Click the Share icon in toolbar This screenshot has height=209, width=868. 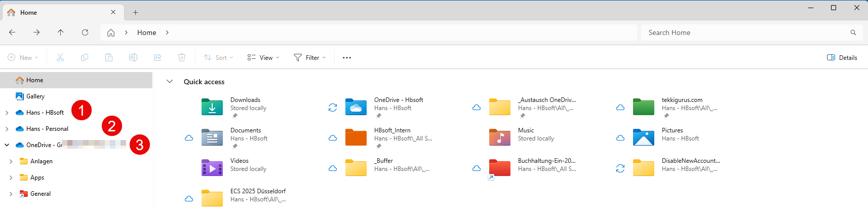[157, 58]
